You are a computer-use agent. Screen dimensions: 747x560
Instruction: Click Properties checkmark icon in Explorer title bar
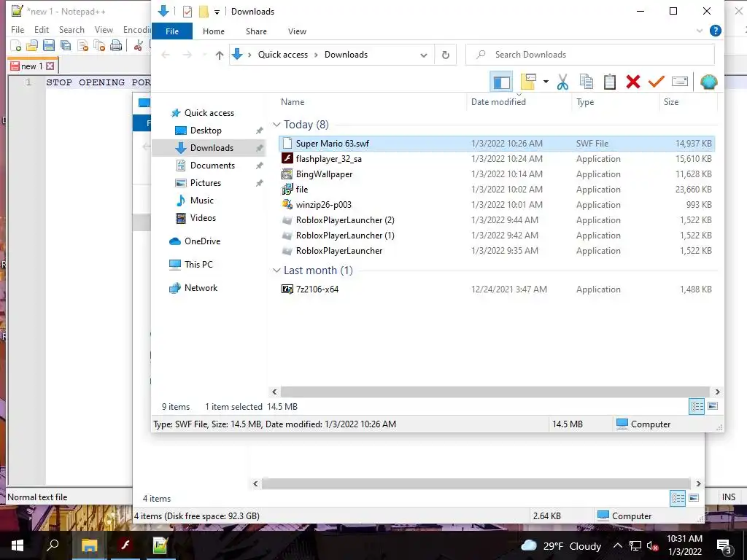(x=187, y=12)
